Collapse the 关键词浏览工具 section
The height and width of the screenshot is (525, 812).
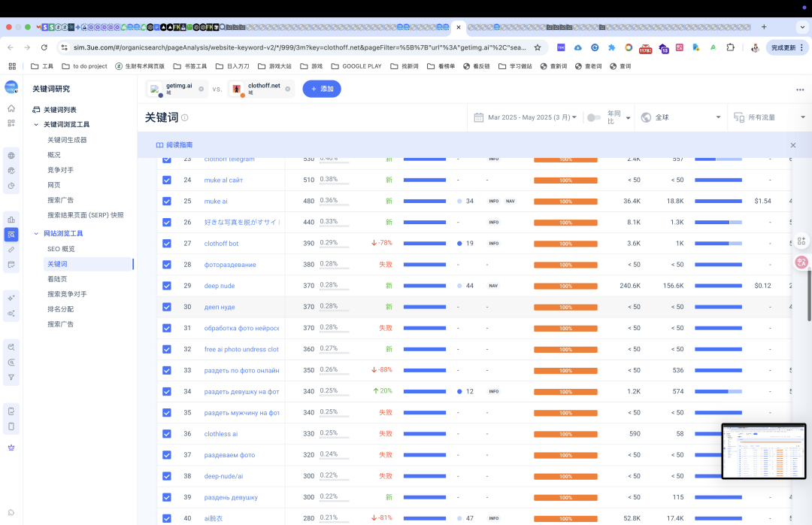point(36,125)
